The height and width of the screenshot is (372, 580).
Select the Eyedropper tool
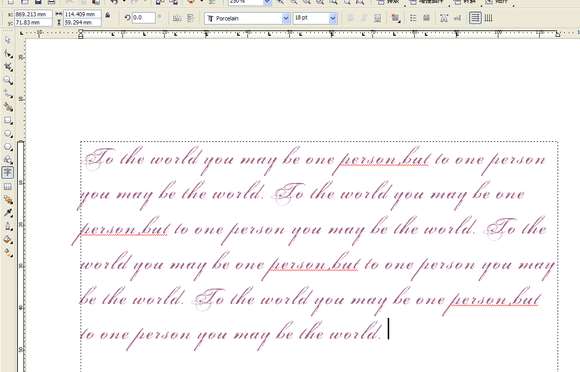click(8, 213)
